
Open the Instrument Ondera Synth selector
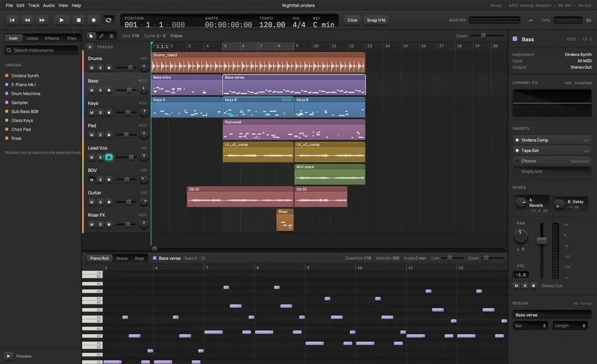[x=552, y=55]
